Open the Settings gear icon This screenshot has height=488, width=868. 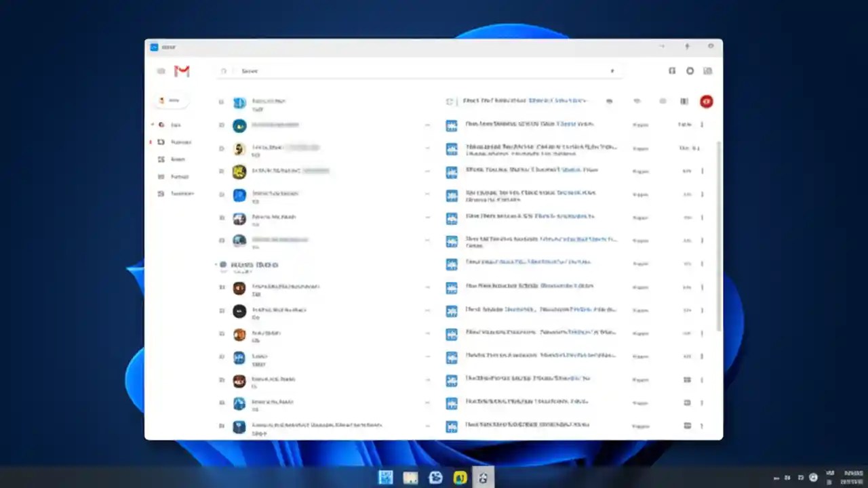[x=690, y=70]
